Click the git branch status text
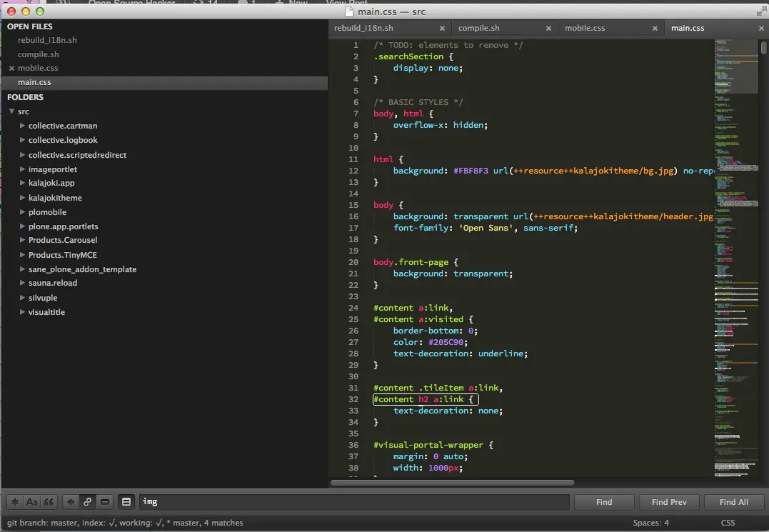Screen dimensions: 769x532 125,523
